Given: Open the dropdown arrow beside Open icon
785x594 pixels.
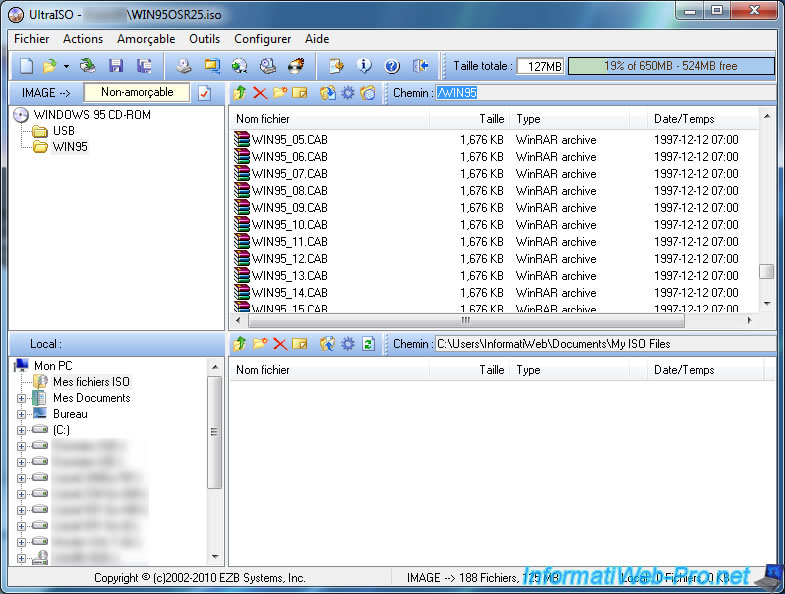Looking at the screenshot, I should click(66, 66).
